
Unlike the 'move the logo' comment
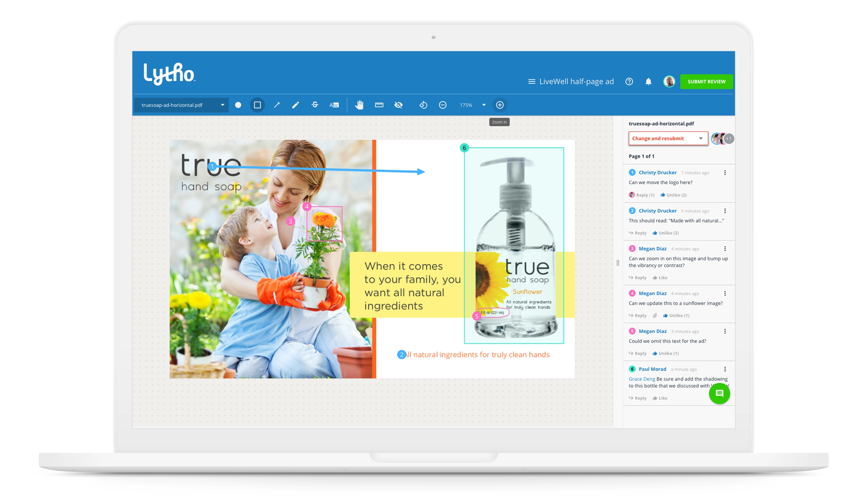(x=673, y=195)
